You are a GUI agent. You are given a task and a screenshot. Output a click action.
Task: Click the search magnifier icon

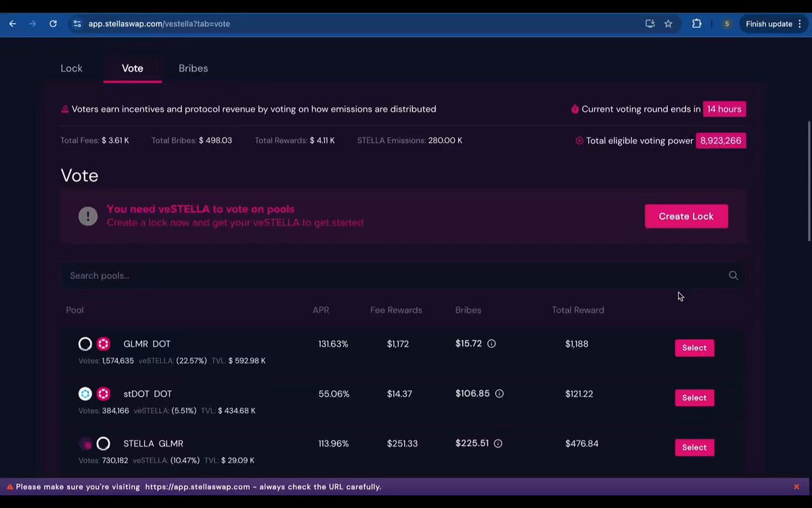click(734, 276)
